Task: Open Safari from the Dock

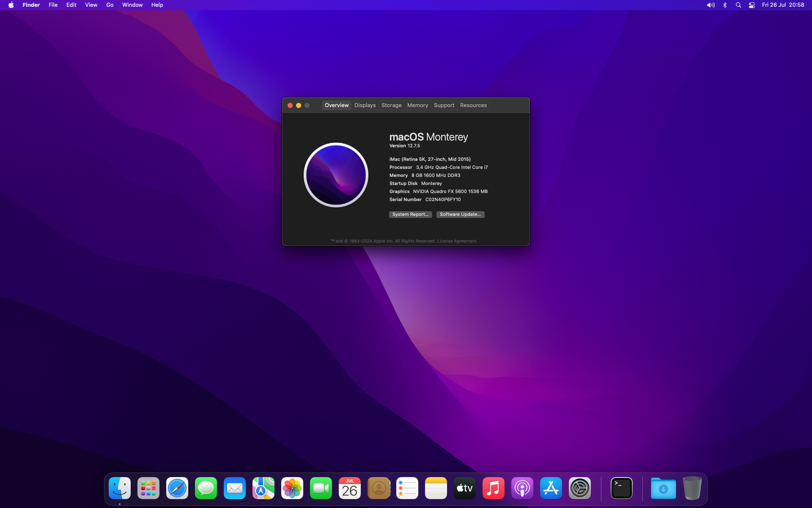Action: pos(177,489)
